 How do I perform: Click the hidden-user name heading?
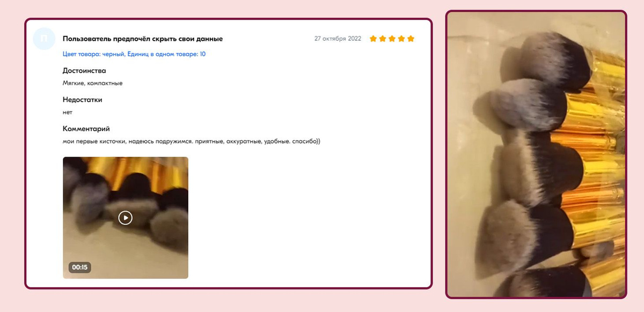coord(143,39)
